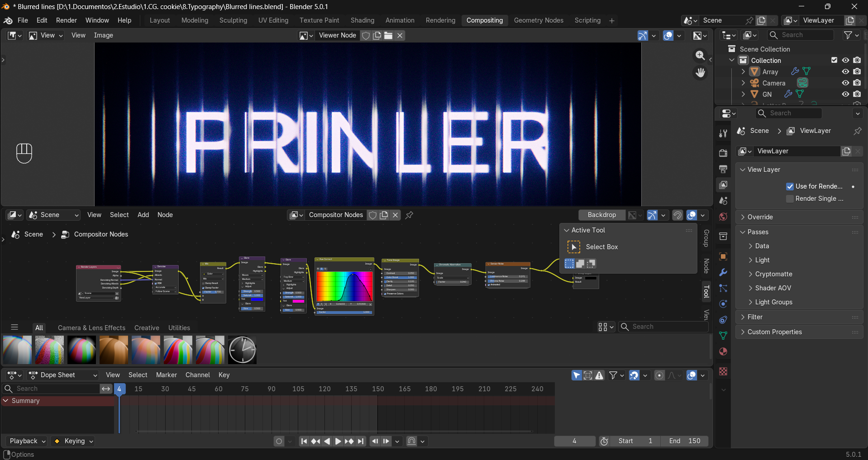Open the Render properties tab icon
The width and height of the screenshot is (868, 460).
723,153
